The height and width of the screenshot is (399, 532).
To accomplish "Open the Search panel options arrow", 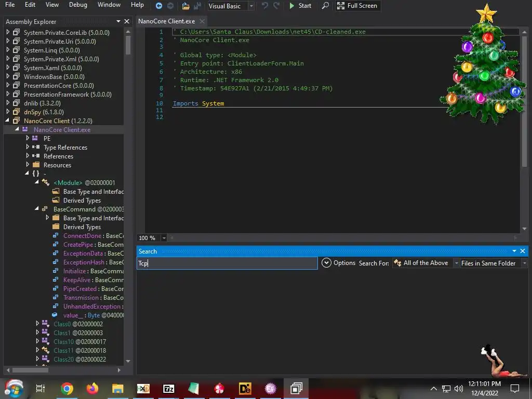I will tap(514, 251).
